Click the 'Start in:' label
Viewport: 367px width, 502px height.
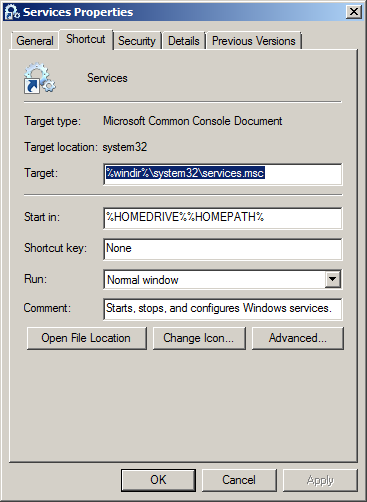click(42, 217)
